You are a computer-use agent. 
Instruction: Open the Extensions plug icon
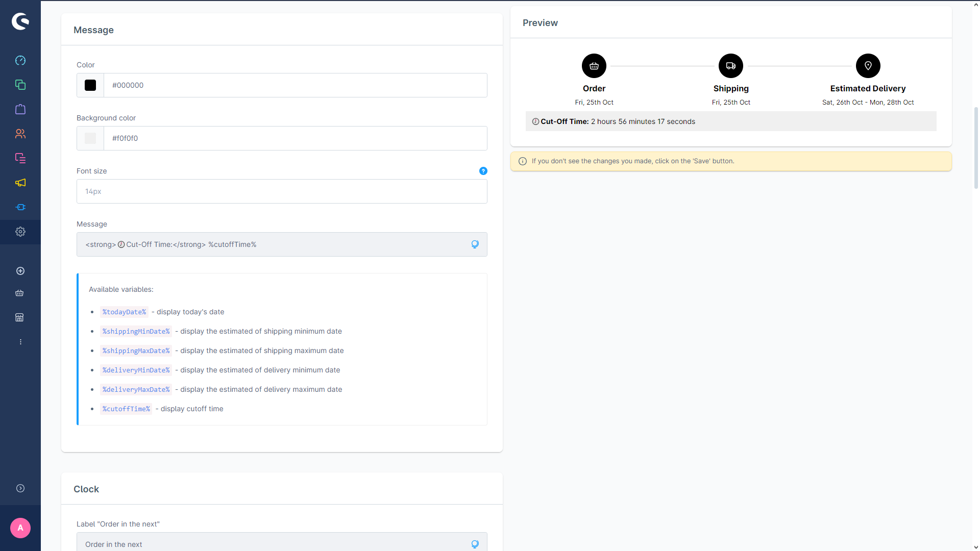[x=20, y=207]
